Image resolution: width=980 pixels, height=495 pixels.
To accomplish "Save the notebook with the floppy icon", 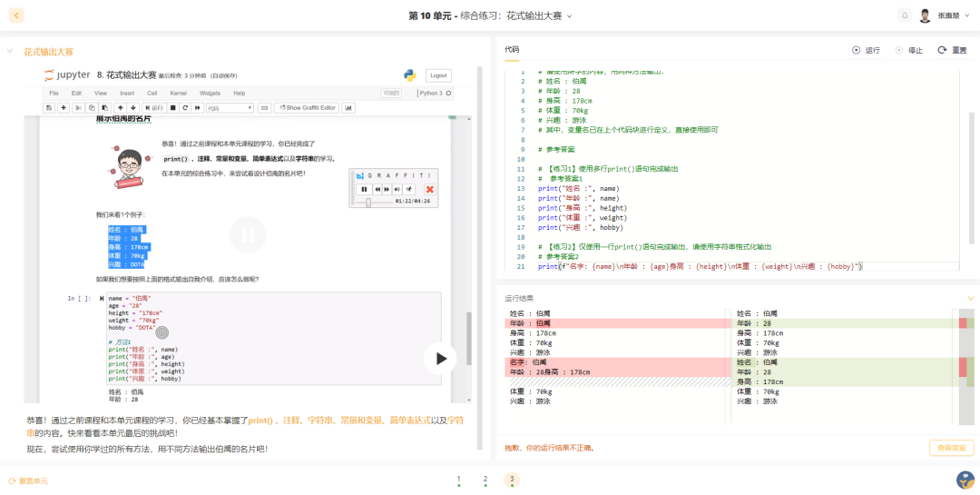I will [x=49, y=108].
